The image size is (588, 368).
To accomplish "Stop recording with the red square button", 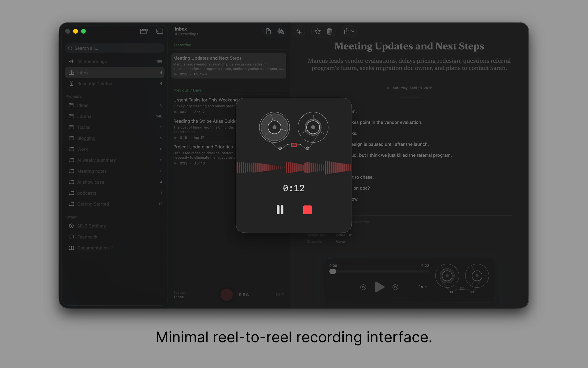I will tap(307, 210).
